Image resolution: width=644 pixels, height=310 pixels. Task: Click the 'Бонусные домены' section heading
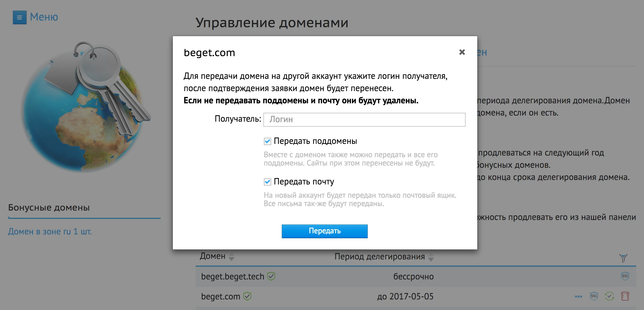tap(49, 207)
